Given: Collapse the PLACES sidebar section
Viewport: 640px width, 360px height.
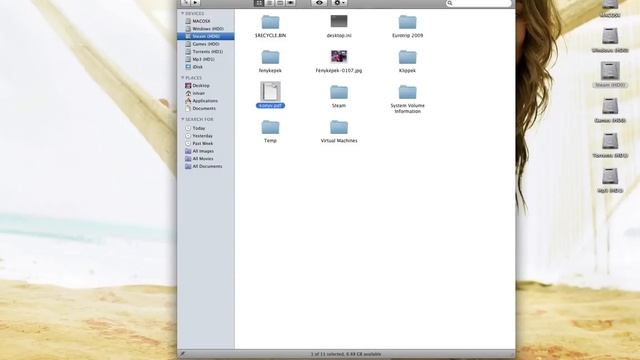Looking at the screenshot, I should (x=182, y=78).
